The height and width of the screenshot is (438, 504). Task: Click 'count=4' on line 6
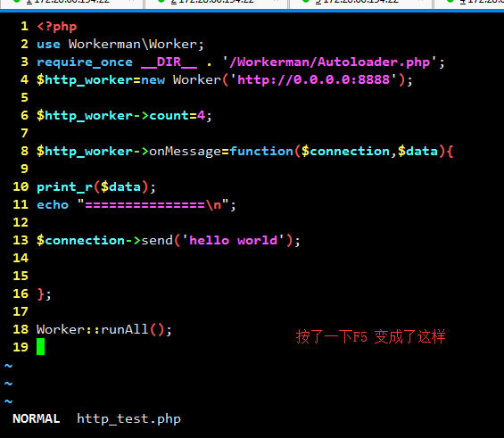pyautogui.click(x=178, y=115)
